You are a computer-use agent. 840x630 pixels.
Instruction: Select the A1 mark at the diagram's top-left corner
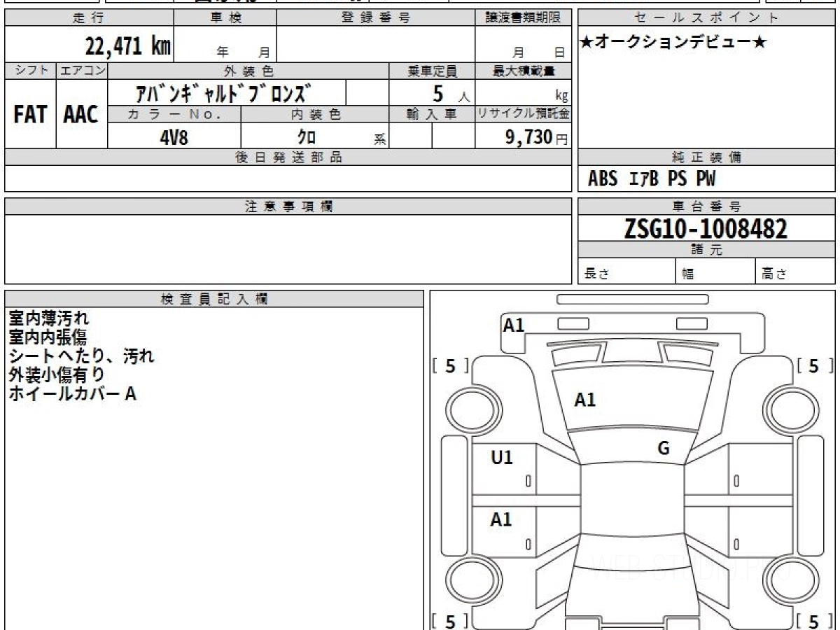pos(514,325)
